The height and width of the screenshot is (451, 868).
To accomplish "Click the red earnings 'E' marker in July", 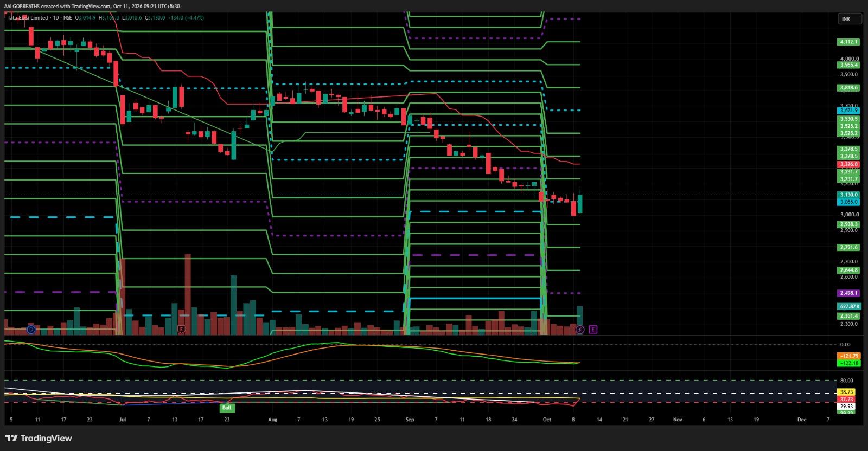I will [182, 329].
